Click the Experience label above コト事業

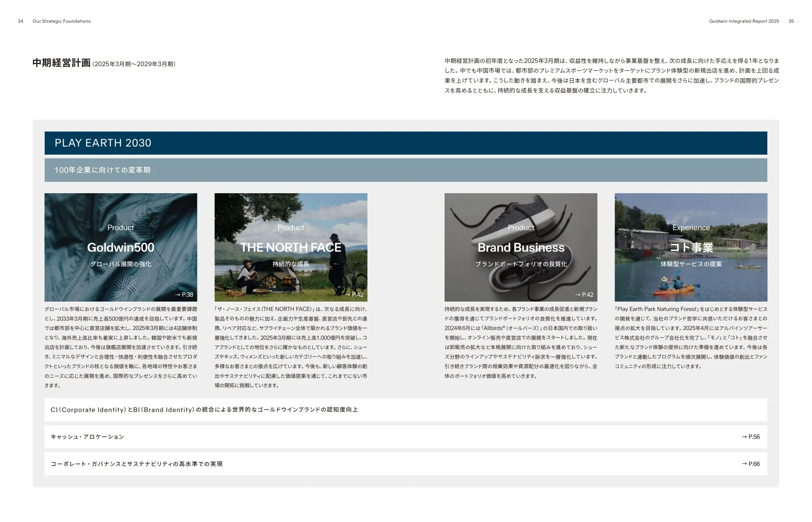tap(691, 228)
